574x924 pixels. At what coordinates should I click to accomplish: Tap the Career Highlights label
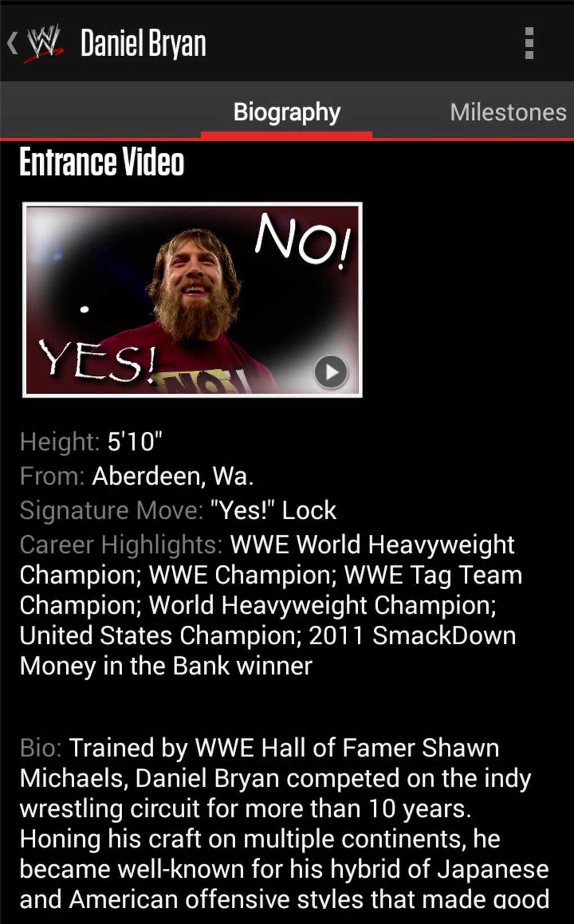point(121,545)
